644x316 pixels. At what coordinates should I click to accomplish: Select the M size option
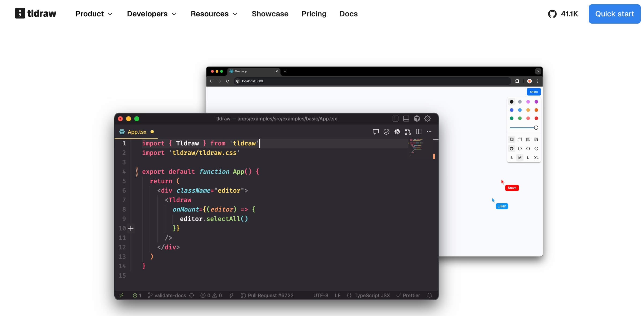(x=520, y=158)
